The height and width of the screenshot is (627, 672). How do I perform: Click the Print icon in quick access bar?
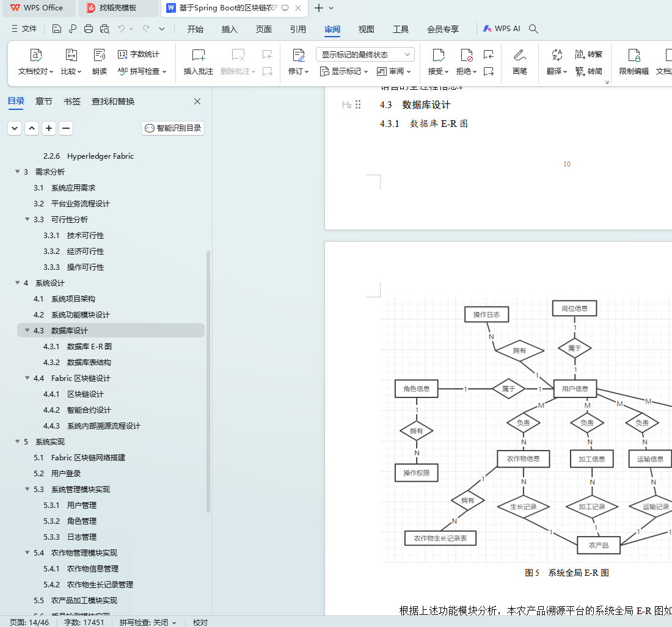[x=89, y=29]
